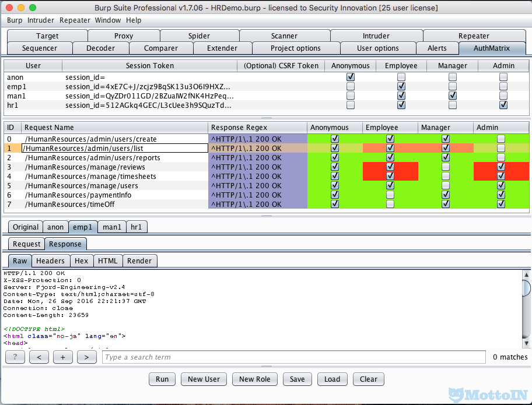Switch to the Headers view tab
This screenshot has width=532, height=405.
(50, 261)
